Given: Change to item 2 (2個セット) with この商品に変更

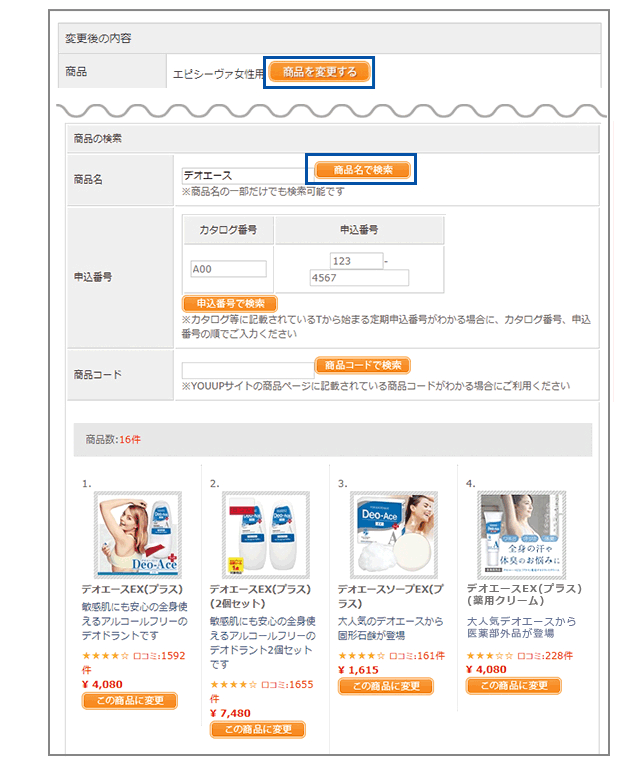Looking at the screenshot, I should click(x=258, y=729).
